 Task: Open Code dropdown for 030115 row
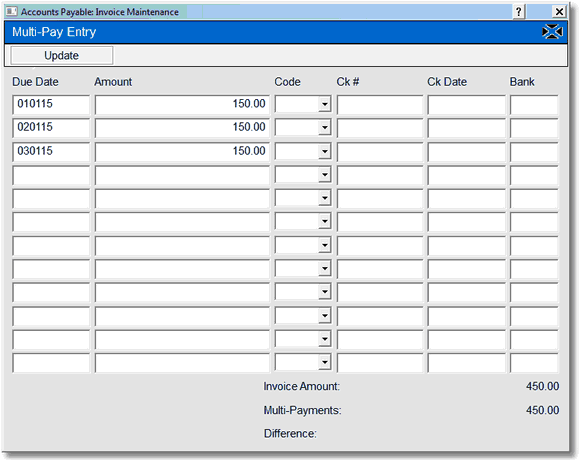point(325,151)
